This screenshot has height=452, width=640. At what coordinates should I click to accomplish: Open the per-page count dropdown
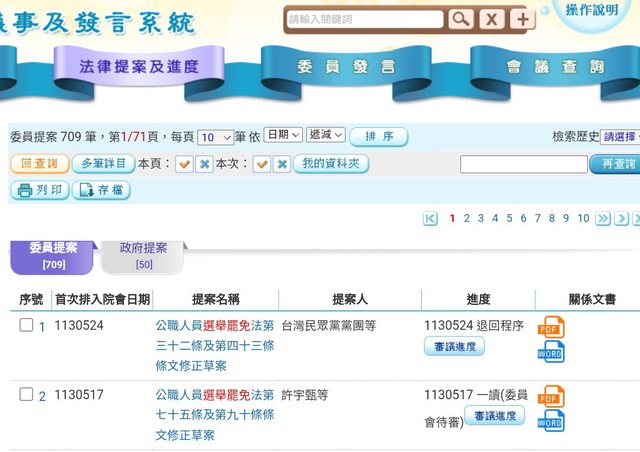point(216,137)
